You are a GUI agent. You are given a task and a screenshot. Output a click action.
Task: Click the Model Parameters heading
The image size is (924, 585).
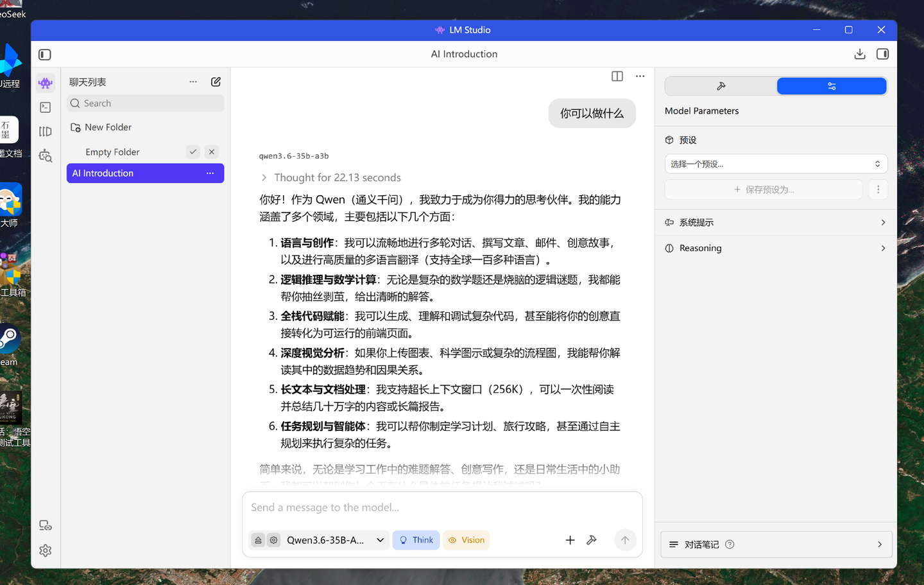pyautogui.click(x=702, y=111)
